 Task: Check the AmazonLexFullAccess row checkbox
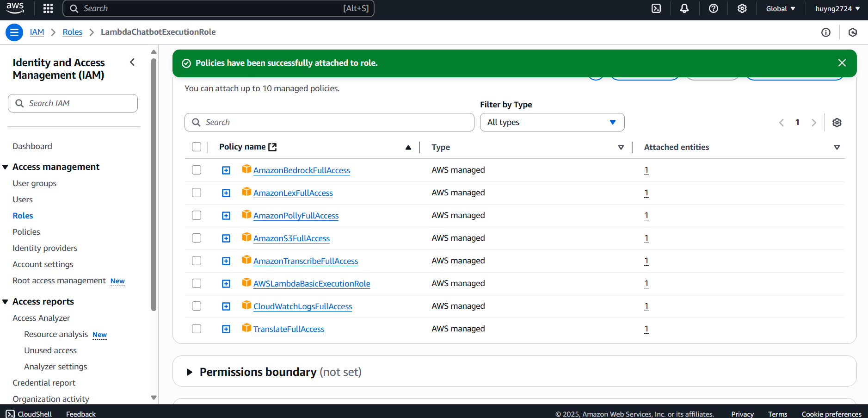(x=197, y=193)
